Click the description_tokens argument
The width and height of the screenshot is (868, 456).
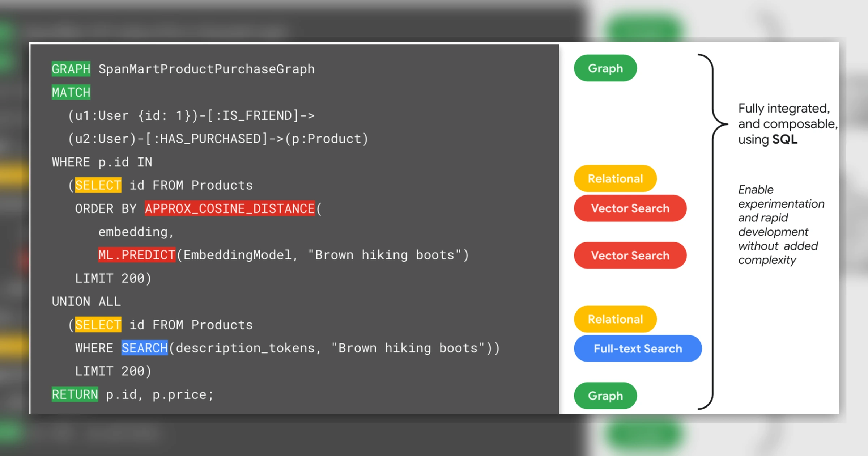pyautogui.click(x=245, y=348)
